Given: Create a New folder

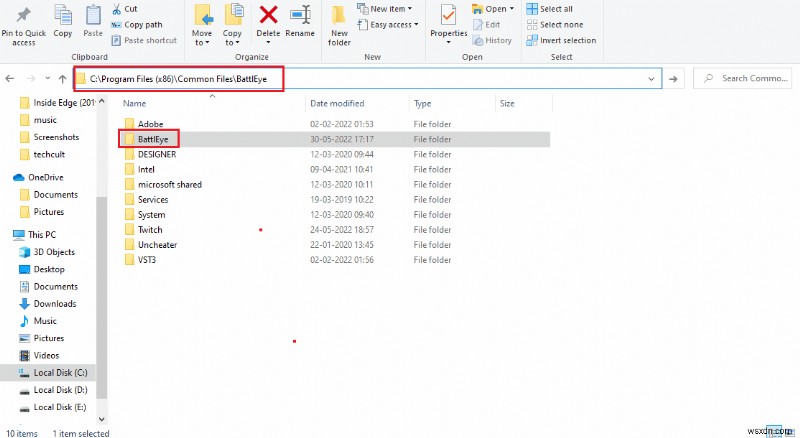Looking at the screenshot, I should click(339, 26).
